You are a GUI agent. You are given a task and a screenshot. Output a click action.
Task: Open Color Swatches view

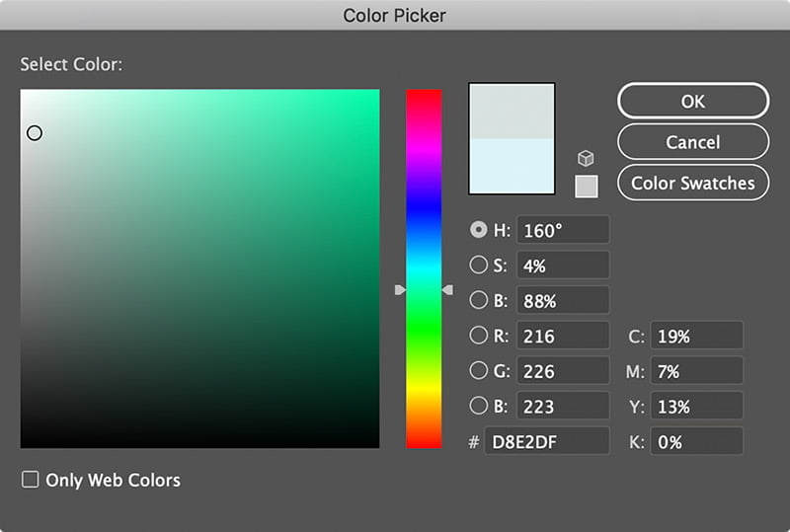pyautogui.click(x=692, y=183)
